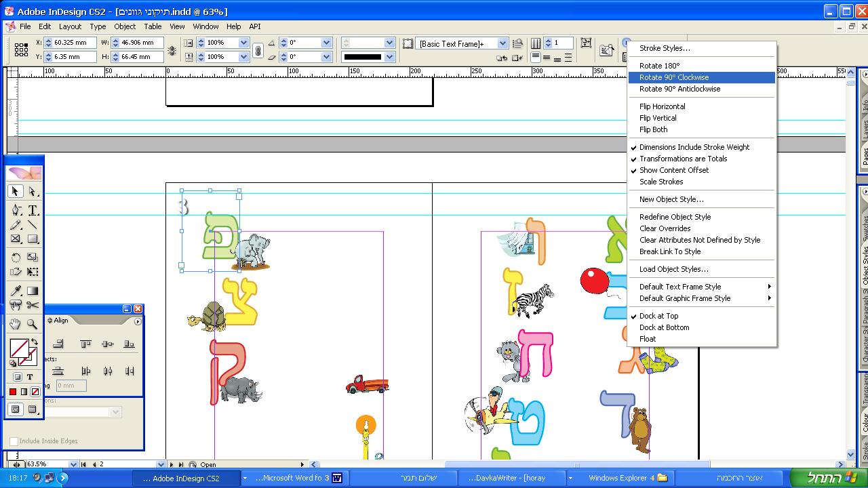Screen dimensions: 868x488
Task: Expand shear angle dropdown
Action: 326,57
